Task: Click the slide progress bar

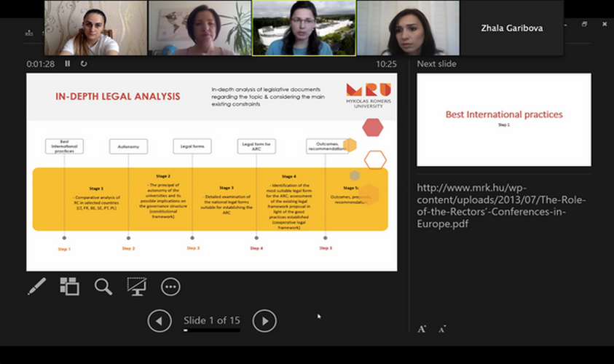Action: 211,331
